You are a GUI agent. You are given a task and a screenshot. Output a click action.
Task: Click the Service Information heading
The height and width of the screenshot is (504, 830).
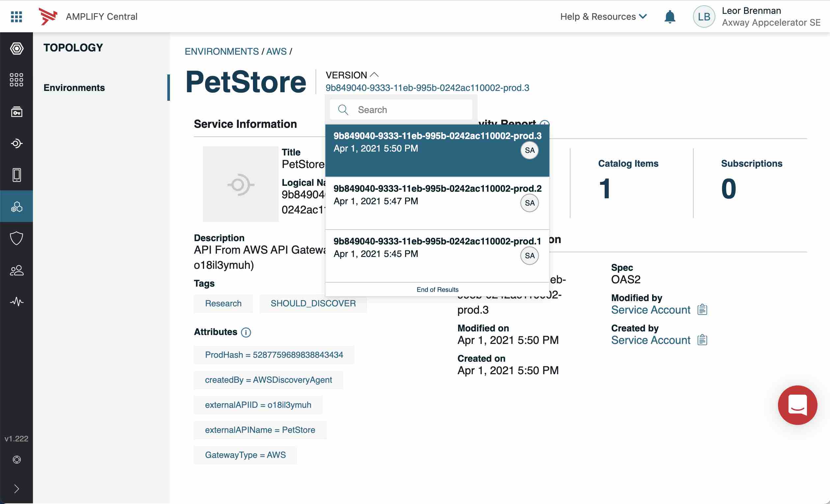pyautogui.click(x=245, y=124)
